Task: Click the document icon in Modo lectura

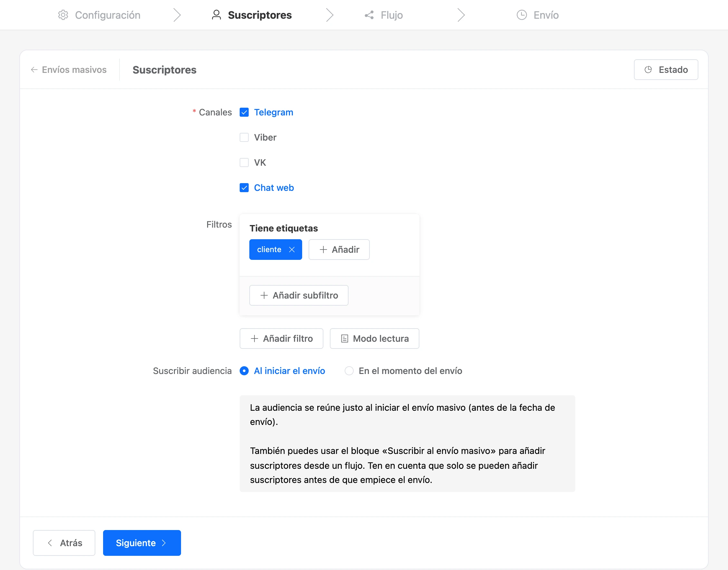Action: coord(344,339)
